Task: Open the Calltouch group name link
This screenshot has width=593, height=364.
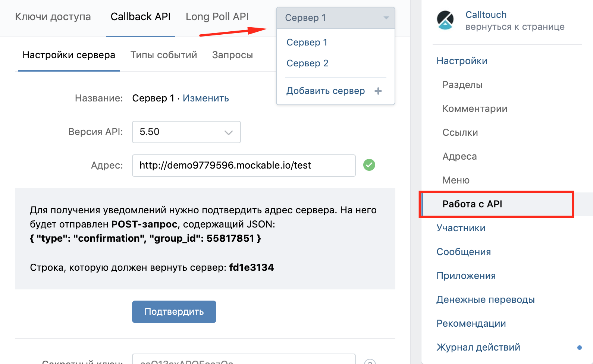Action: (x=486, y=15)
